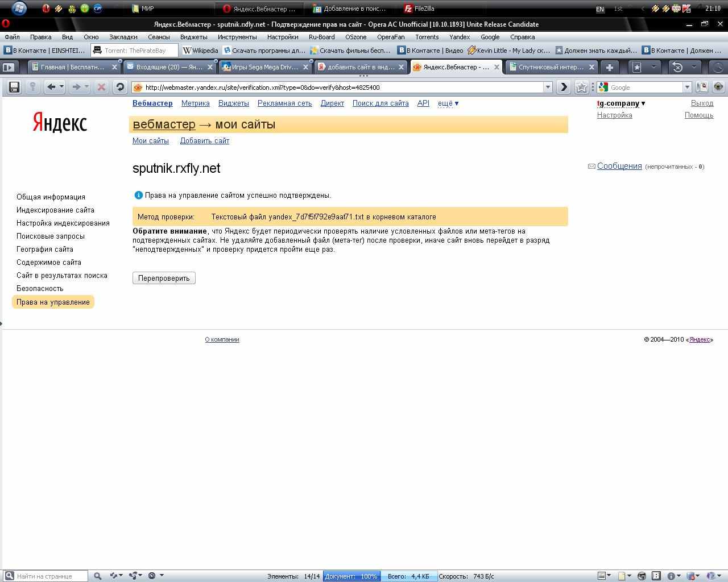Open the Мои сайты link
The width and height of the screenshot is (728, 582).
[151, 141]
